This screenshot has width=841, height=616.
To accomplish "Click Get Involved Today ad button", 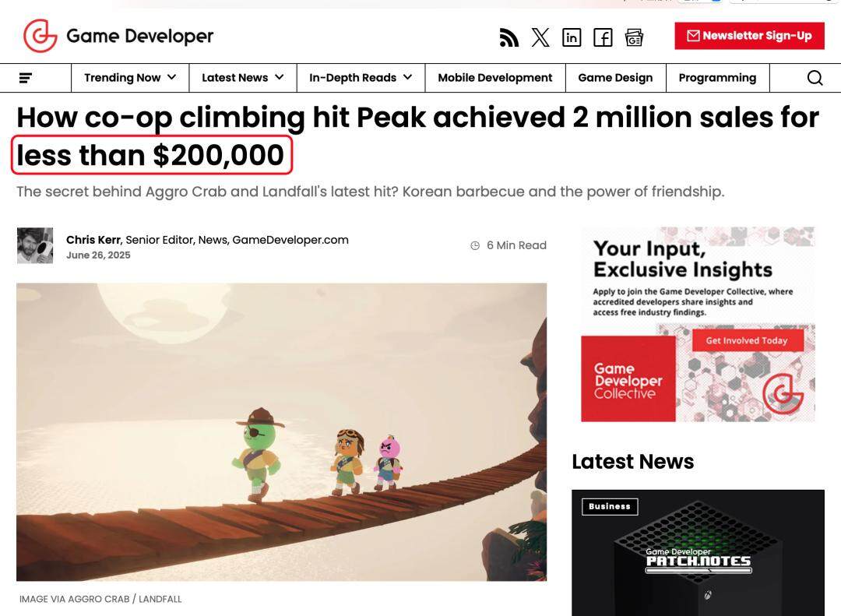I will pyautogui.click(x=746, y=340).
